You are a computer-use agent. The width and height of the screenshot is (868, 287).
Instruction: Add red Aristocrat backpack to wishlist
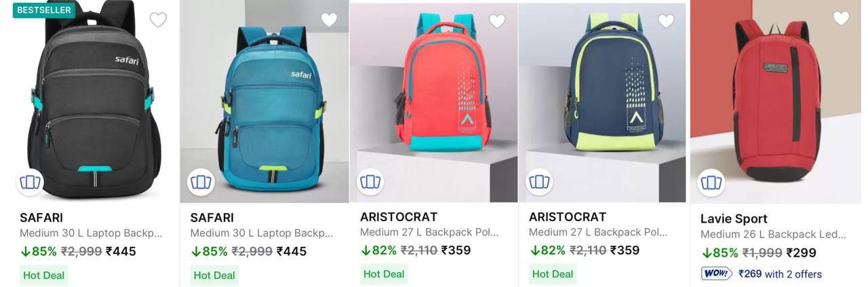tap(497, 21)
